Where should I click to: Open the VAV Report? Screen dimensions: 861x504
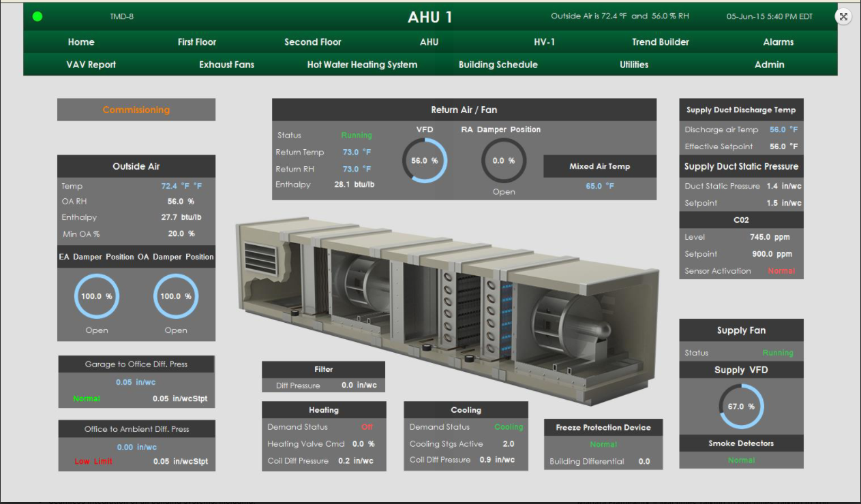91,65
